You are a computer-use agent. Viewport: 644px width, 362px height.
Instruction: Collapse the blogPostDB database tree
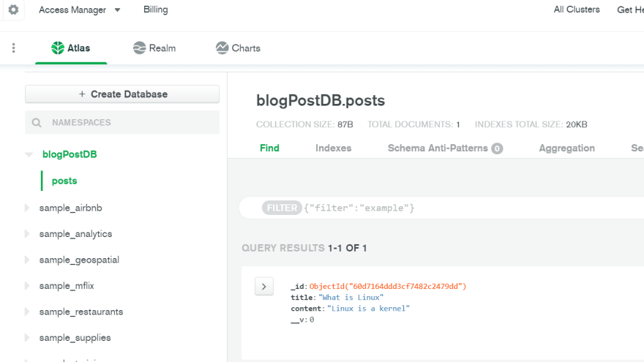29,155
